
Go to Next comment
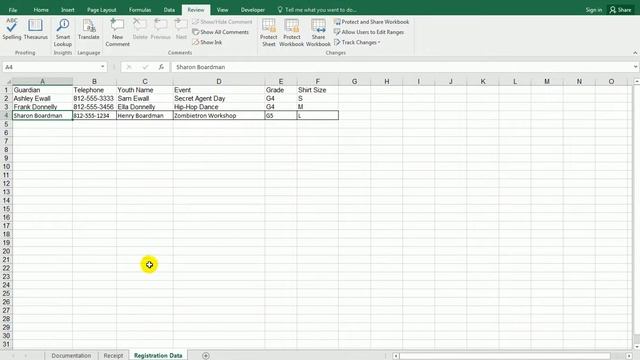point(181,29)
